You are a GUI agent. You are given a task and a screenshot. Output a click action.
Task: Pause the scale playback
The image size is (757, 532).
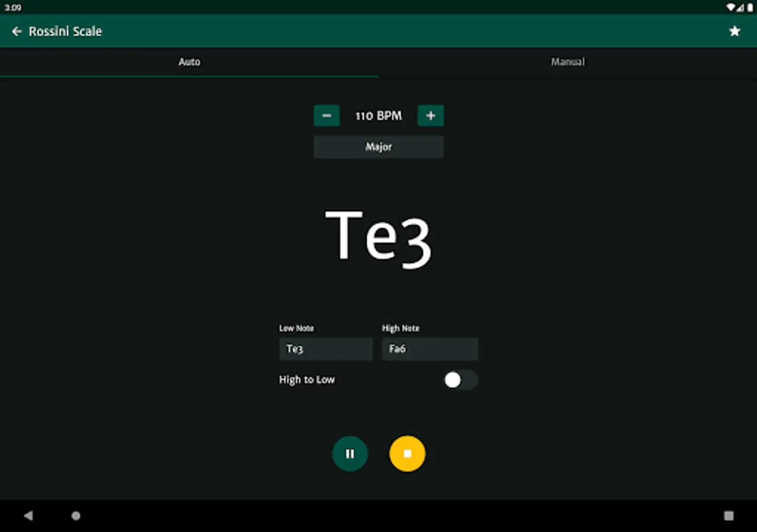[350, 454]
